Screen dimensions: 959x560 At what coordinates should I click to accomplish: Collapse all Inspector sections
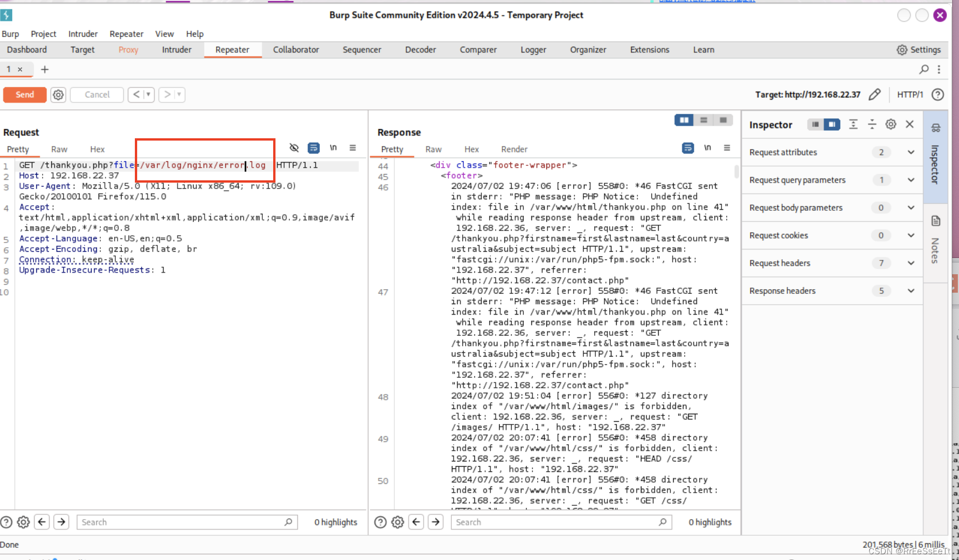tap(872, 124)
